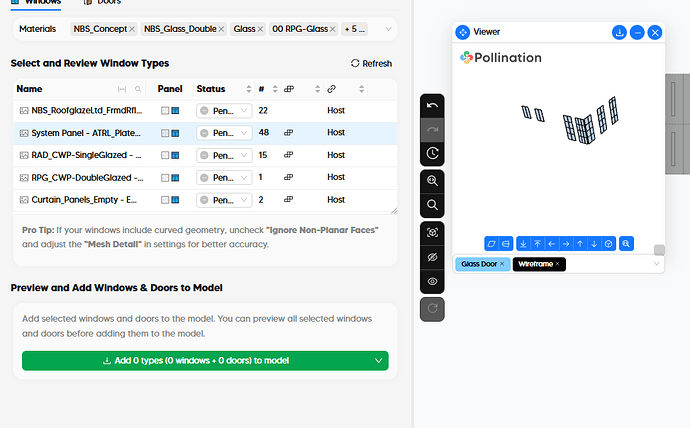Open the green Add button dropdown chevron
The image size is (690, 428).
click(378, 361)
